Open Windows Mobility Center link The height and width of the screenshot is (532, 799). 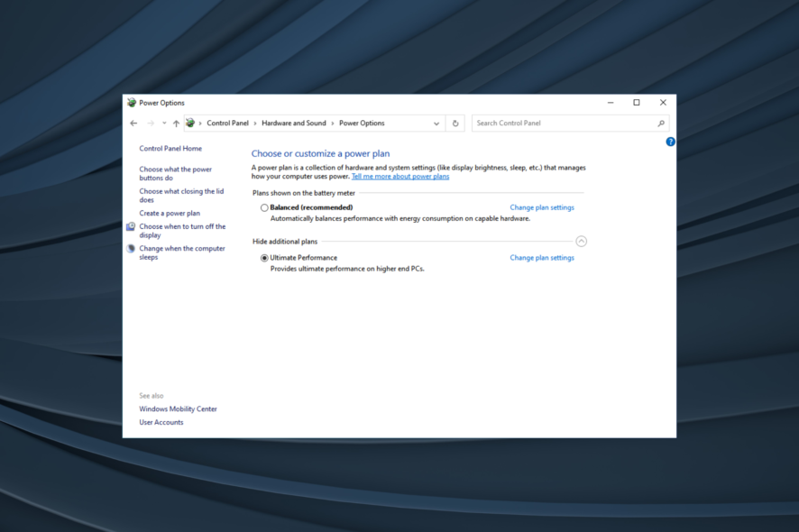(x=178, y=408)
